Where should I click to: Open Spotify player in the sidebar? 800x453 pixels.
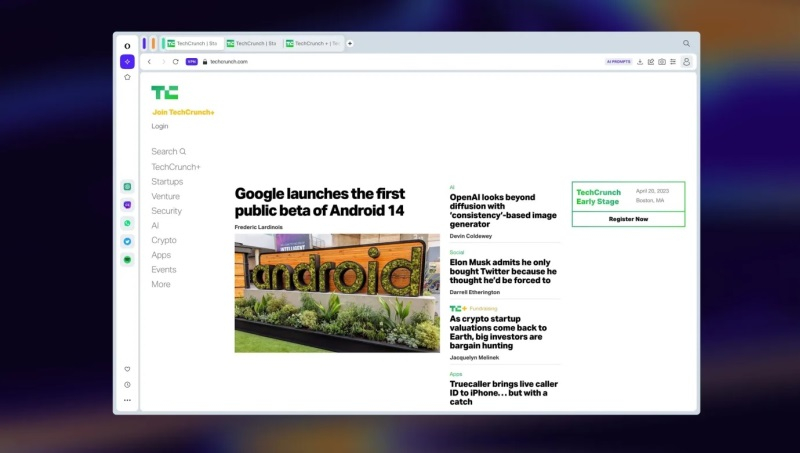(127, 260)
